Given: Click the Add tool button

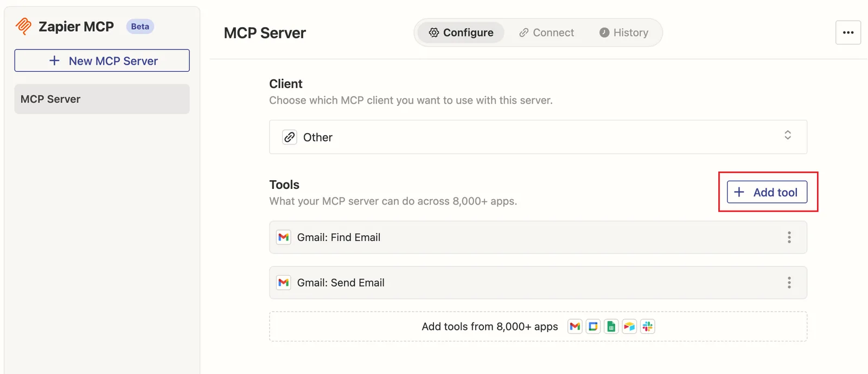Looking at the screenshot, I should (x=767, y=192).
